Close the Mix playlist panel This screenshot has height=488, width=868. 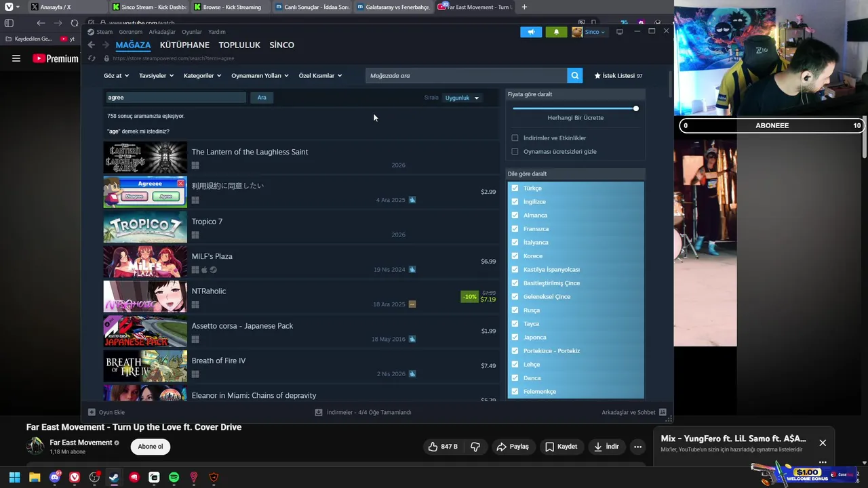pyautogui.click(x=823, y=443)
